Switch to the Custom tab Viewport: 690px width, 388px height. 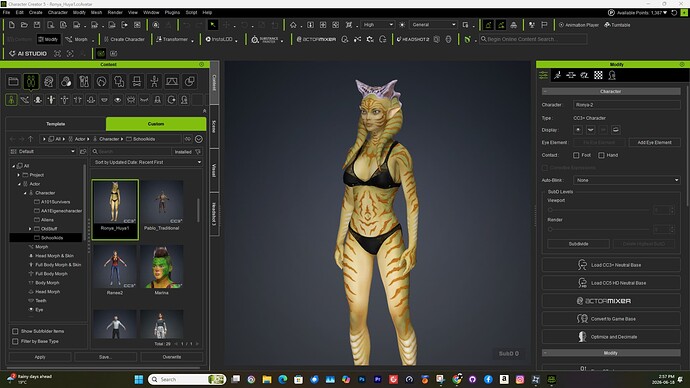[x=156, y=124]
